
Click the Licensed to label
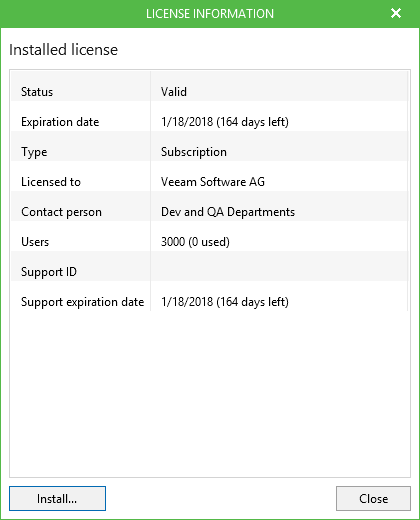click(51, 182)
